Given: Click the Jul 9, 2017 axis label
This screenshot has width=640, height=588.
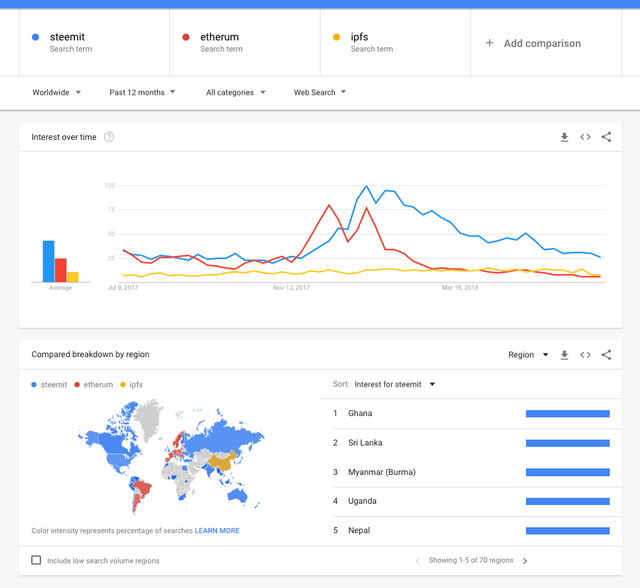Looking at the screenshot, I should 123,288.
